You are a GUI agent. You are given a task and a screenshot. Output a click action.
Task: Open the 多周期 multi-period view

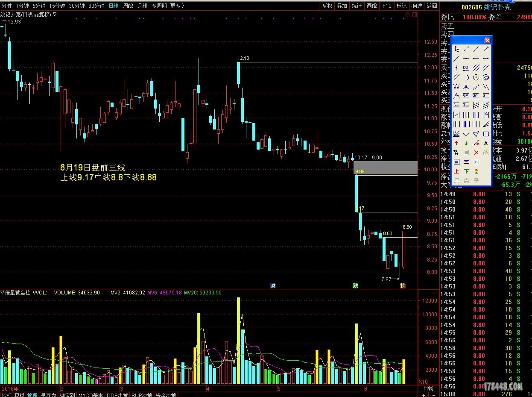coord(159,6)
